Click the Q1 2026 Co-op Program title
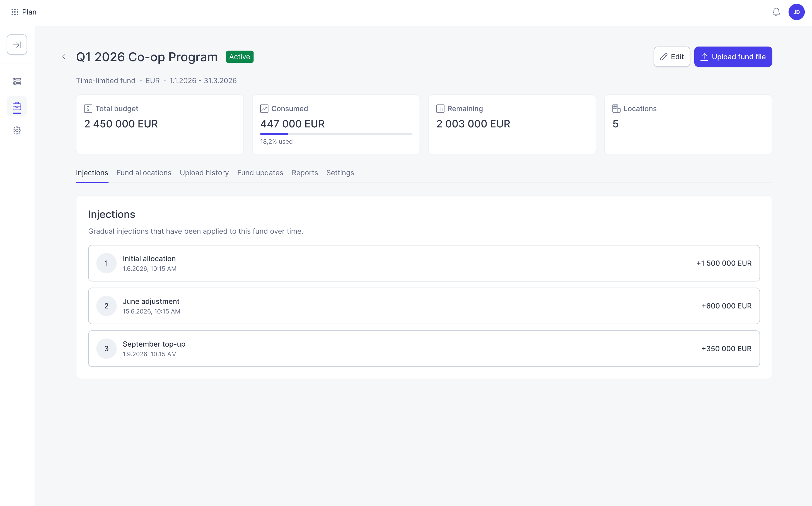 pos(147,57)
